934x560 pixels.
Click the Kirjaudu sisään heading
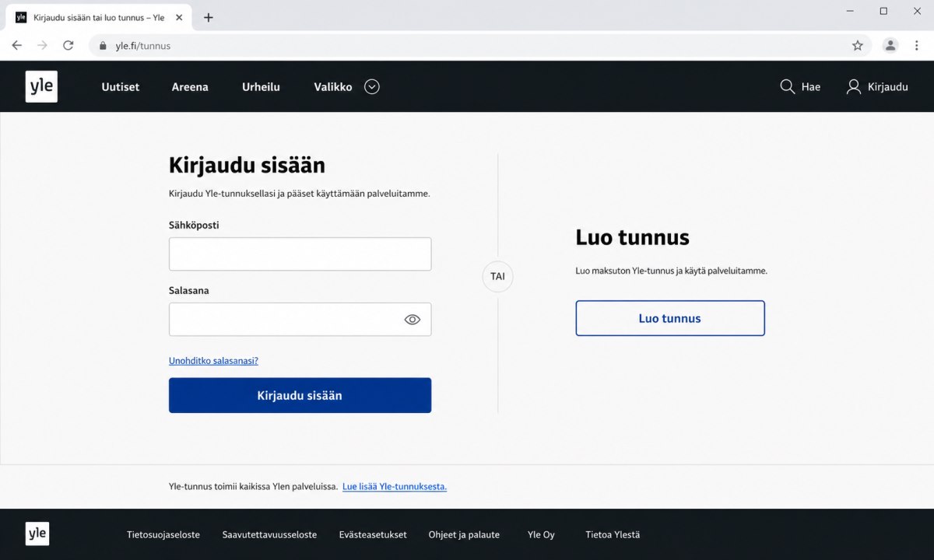pos(247,165)
